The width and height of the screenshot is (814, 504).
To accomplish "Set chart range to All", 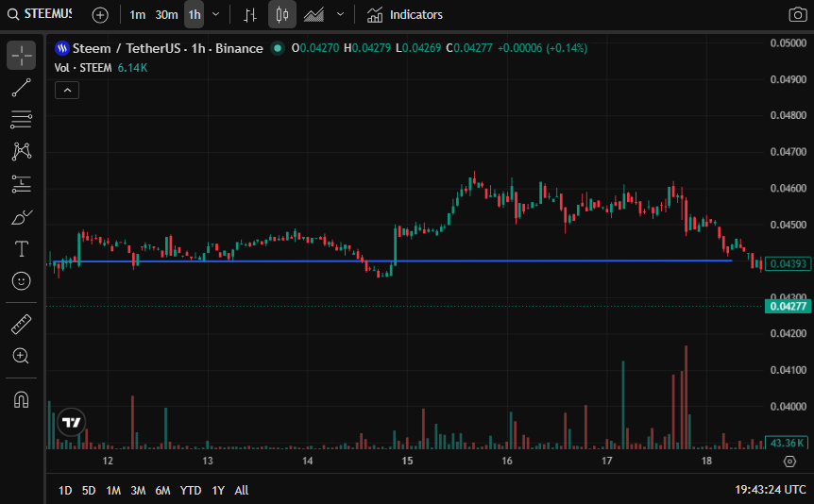I will pyautogui.click(x=242, y=490).
